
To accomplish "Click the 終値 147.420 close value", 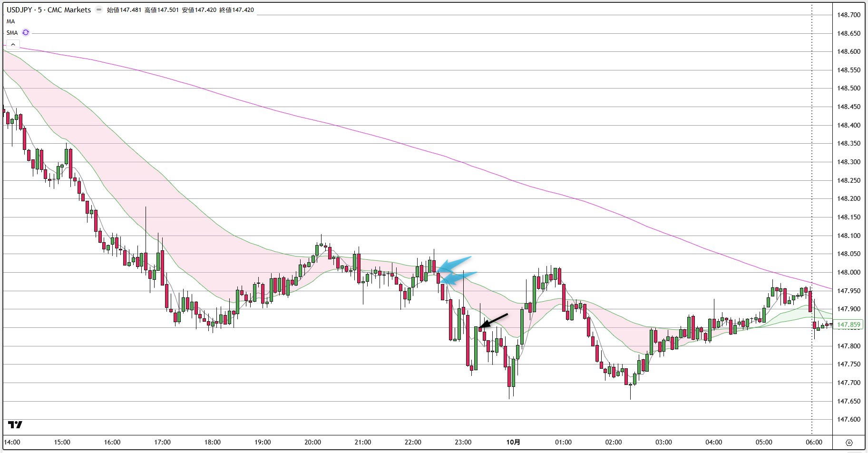I will pos(236,10).
